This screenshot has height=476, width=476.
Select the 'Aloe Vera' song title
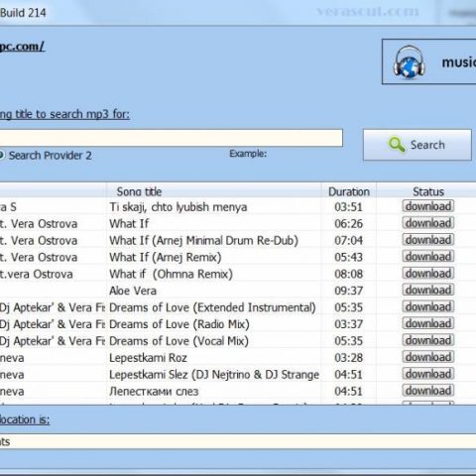133,291
